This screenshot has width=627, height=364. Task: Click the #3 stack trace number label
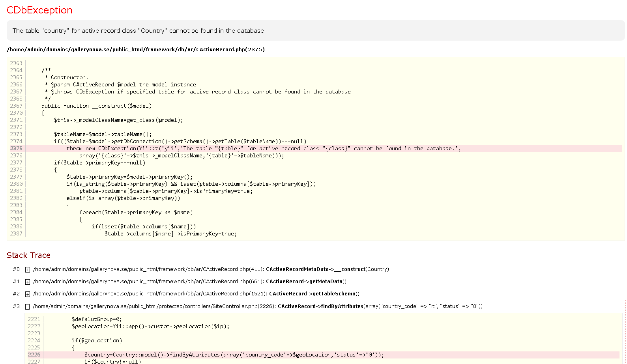coord(16,306)
